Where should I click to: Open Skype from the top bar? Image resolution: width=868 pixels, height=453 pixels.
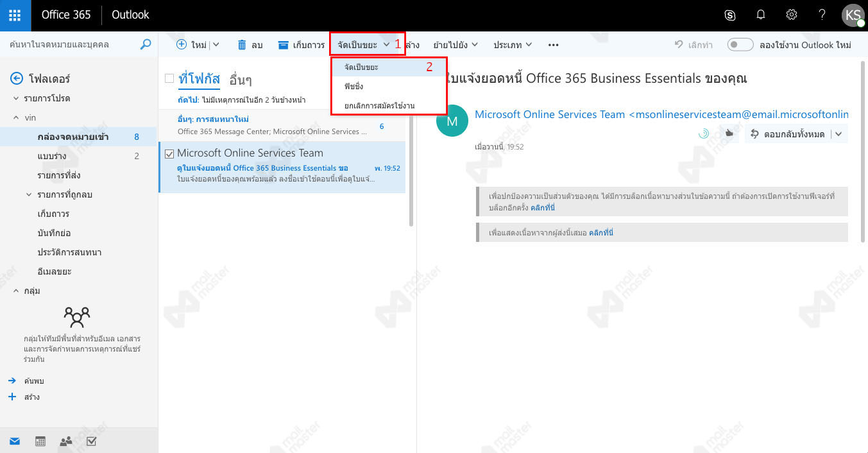pyautogui.click(x=729, y=15)
